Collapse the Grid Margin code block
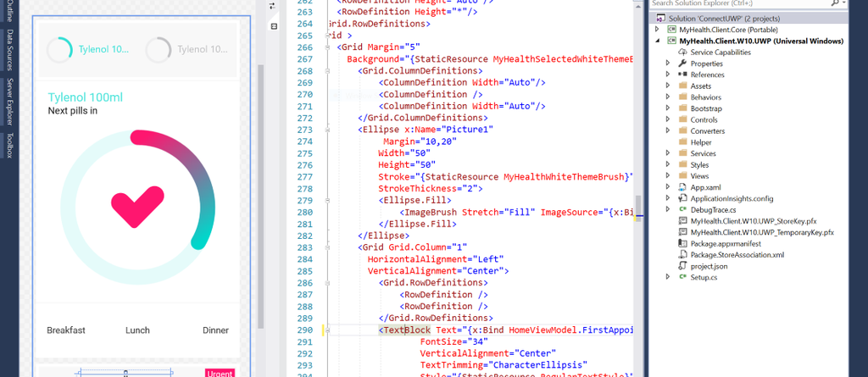 [327, 47]
